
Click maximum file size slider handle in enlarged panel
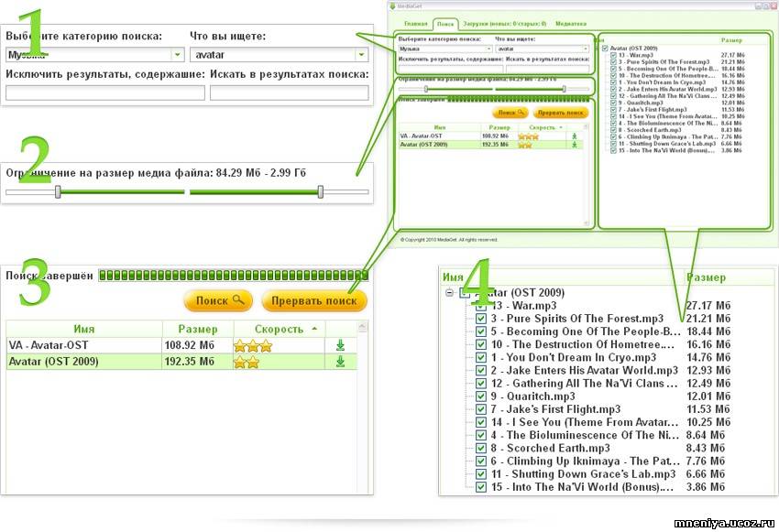tap(321, 192)
